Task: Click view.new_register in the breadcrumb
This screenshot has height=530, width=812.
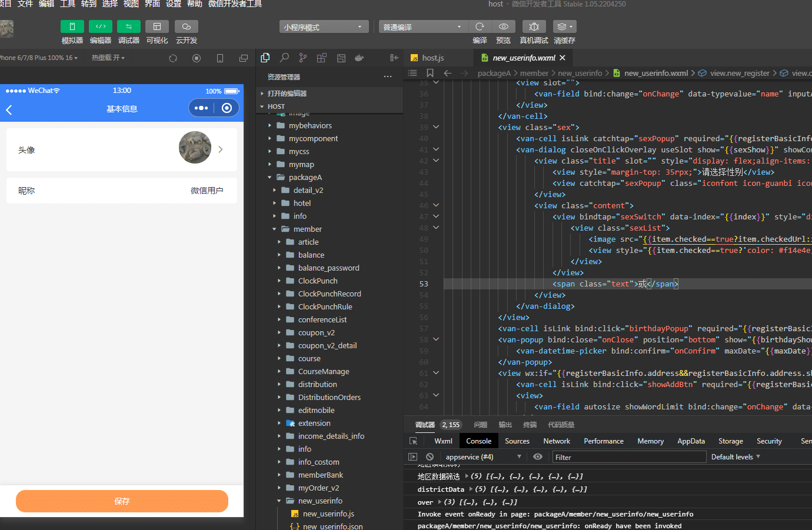Action: 739,73
